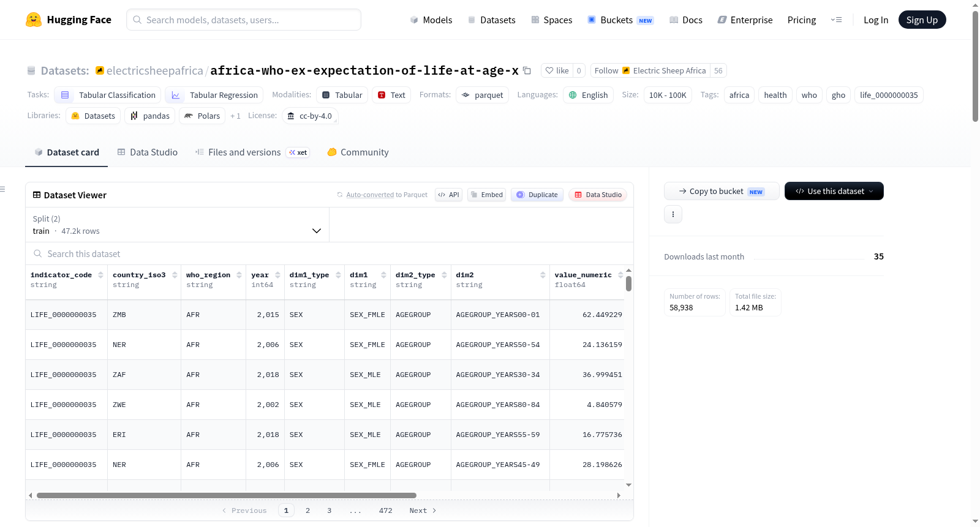Click the Polars library tag

point(202,116)
